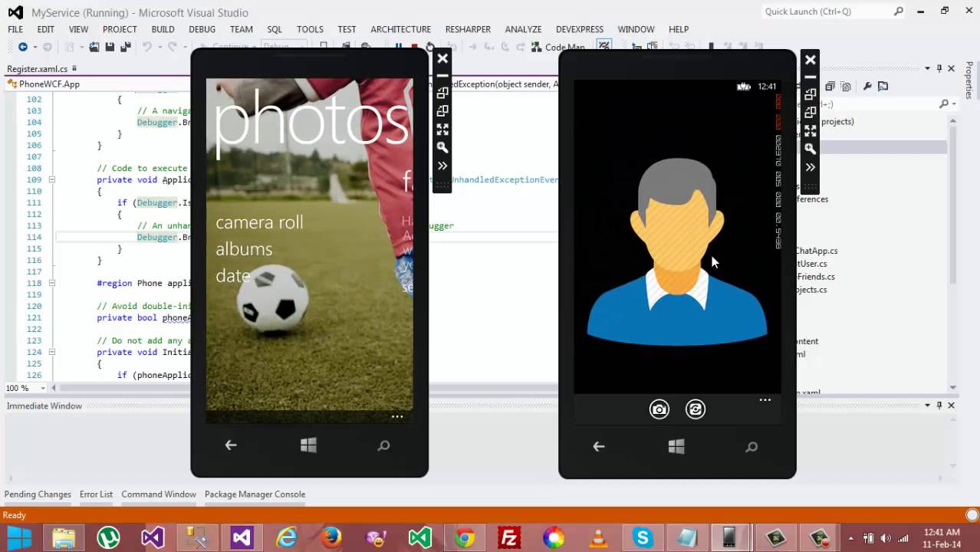Open the Properties side tab

[969, 80]
